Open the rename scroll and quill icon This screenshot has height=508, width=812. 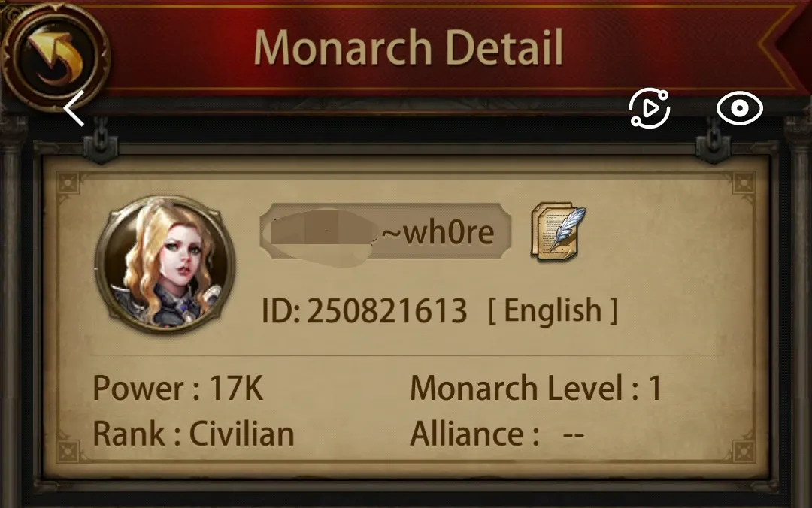click(558, 231)
